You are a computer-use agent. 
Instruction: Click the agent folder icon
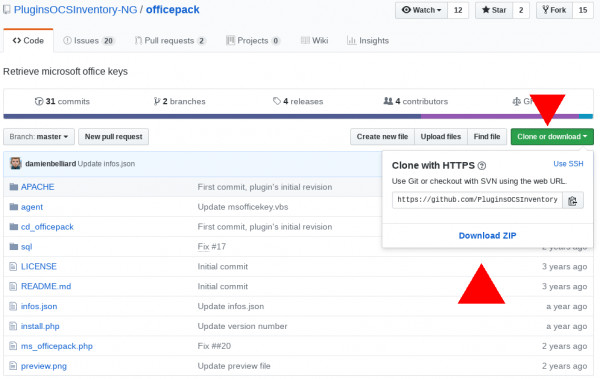(x=14, y=207)
